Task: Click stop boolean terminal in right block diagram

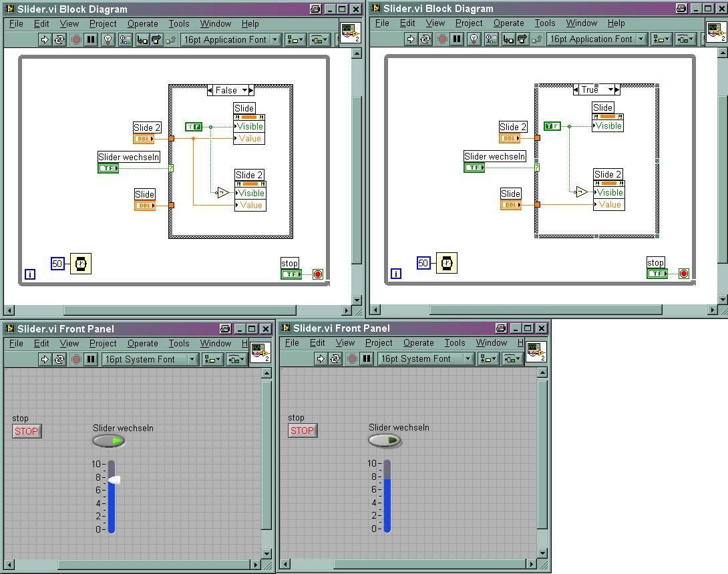Action: [x=657, y=274]
